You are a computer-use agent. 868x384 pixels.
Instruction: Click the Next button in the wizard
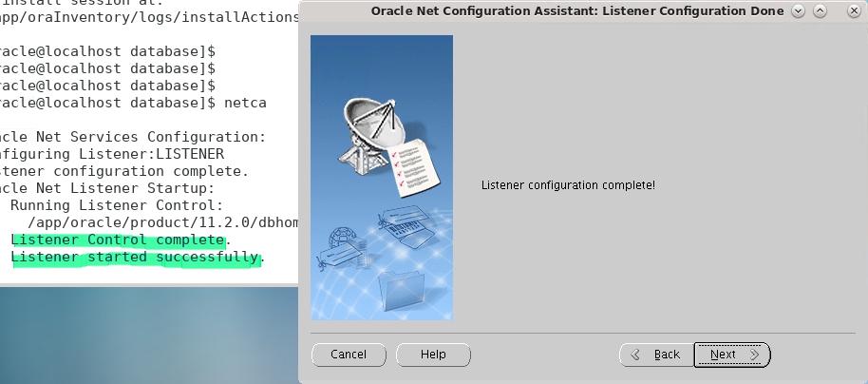732,355
